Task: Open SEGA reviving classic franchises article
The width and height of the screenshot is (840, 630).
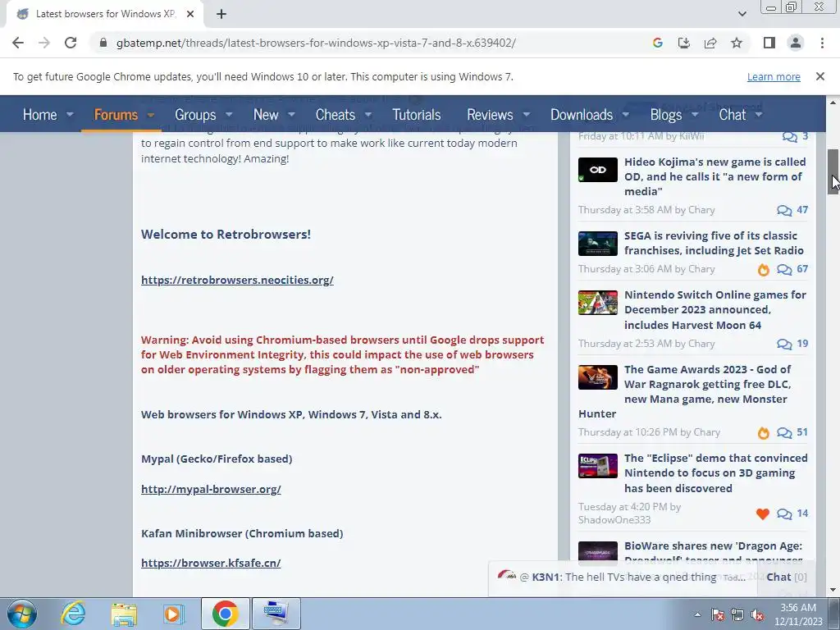Action: (x=714, y=243)
